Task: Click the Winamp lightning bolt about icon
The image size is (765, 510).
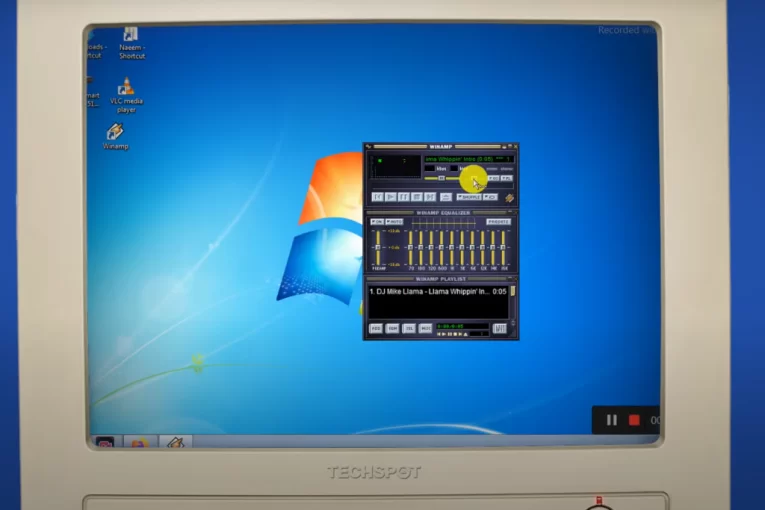Action: pyautogui.click(x=509, y=198)
